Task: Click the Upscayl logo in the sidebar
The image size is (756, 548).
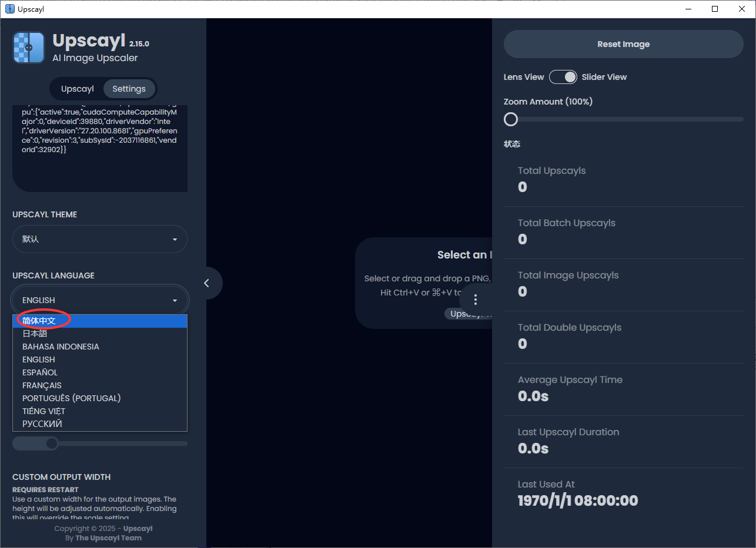Action: coord(29,48)
